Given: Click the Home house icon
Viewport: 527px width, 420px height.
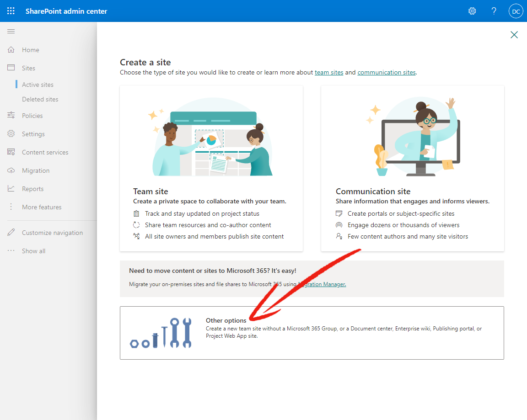Looking at the screenshot, I should (x=11, y=50).
